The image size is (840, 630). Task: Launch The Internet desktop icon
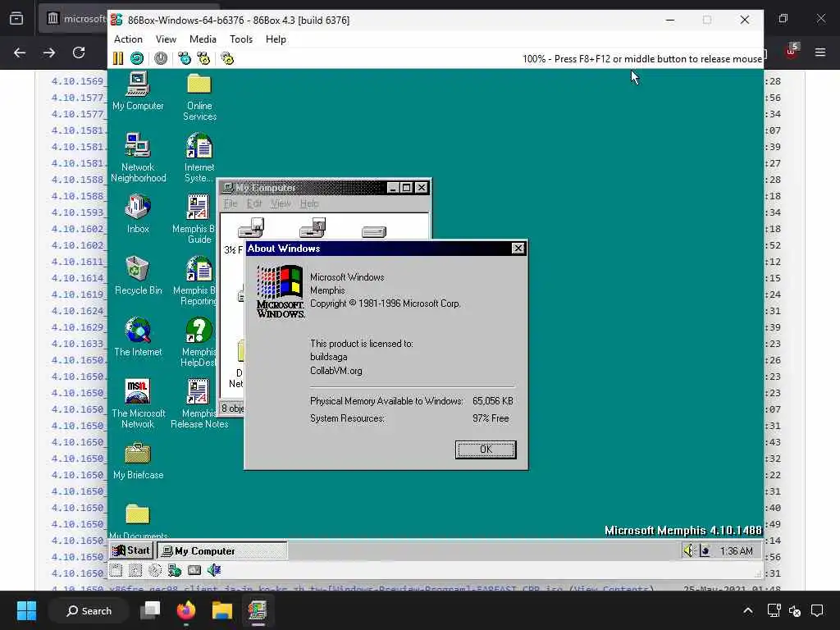coord(138,337)
